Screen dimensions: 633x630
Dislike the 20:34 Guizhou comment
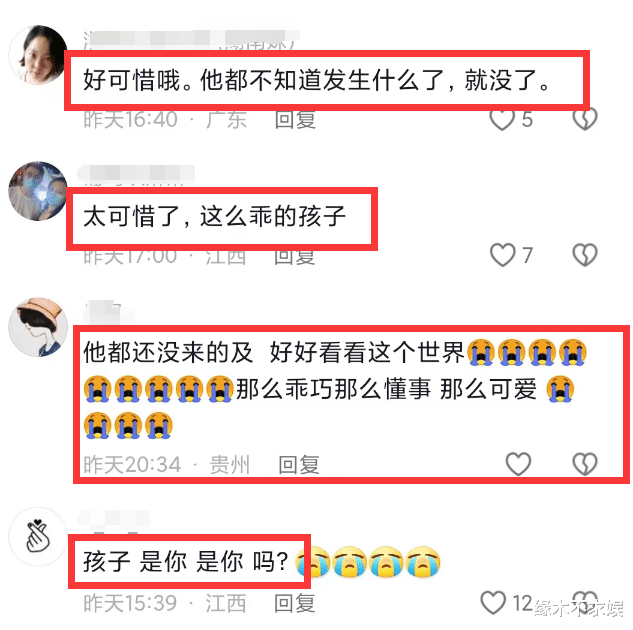(585, 464)
